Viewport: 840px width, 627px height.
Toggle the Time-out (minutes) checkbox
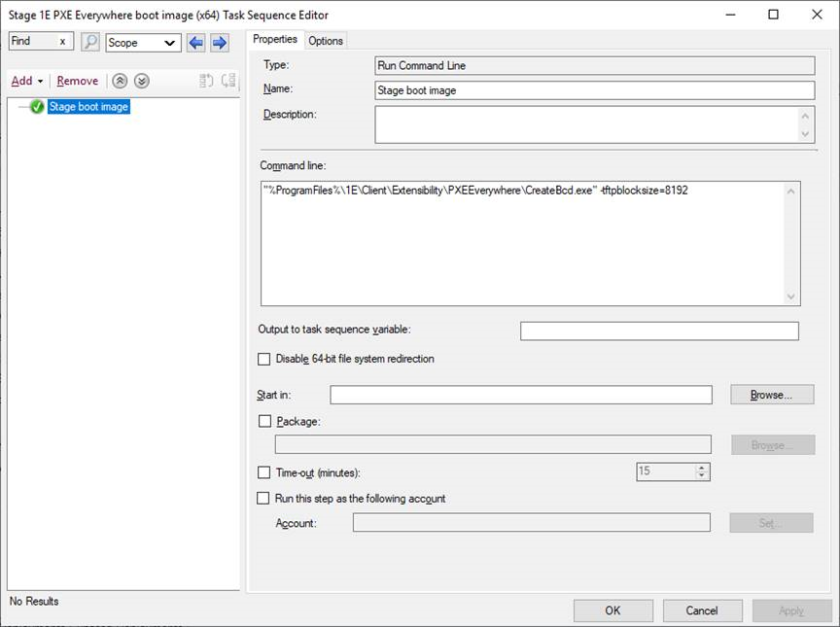(264, 472)
